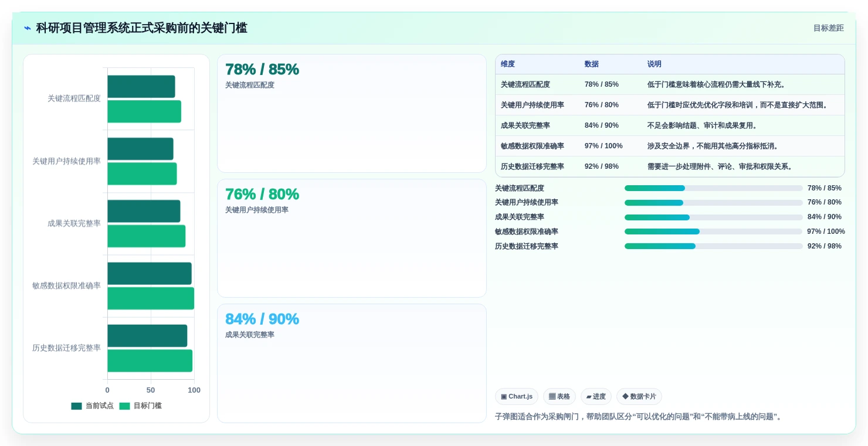Viewport: 868px width, 446px height.
Task: Click the 关键用户持续使用率 progress bar
Action: (x=714, y=203)
